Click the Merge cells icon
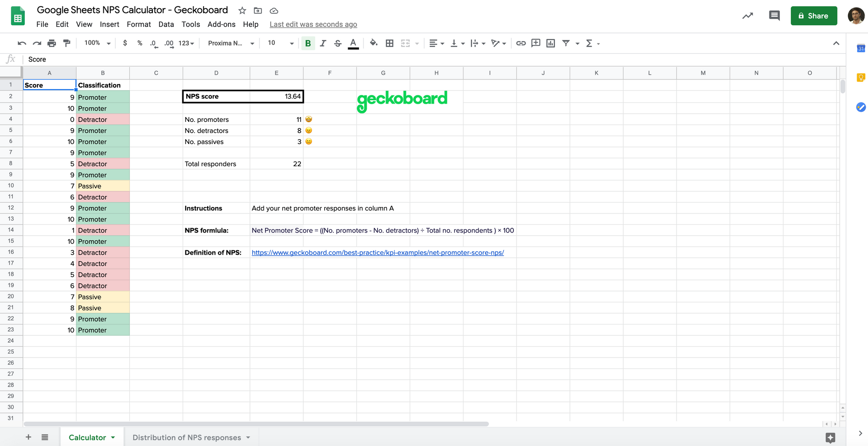The width and height of the screenshot is (868, 446). tap(405, 43)
